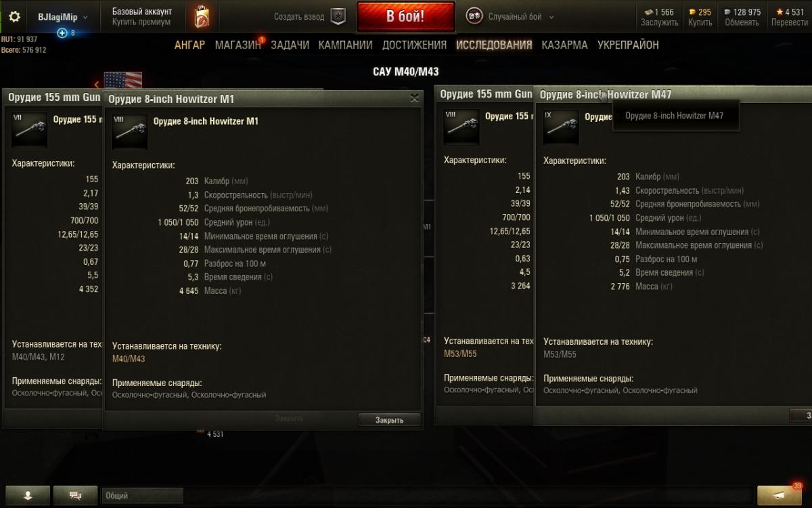Click the 8-inch Howitzer M1 gun thumbnail
The height and width of the screenshot is (508, 812).
[x=130, y=131]
